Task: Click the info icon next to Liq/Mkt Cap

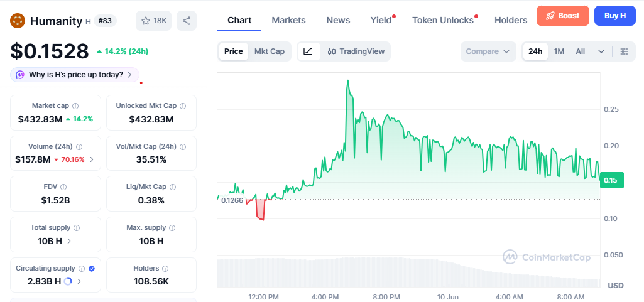Action: click(173, 187)
